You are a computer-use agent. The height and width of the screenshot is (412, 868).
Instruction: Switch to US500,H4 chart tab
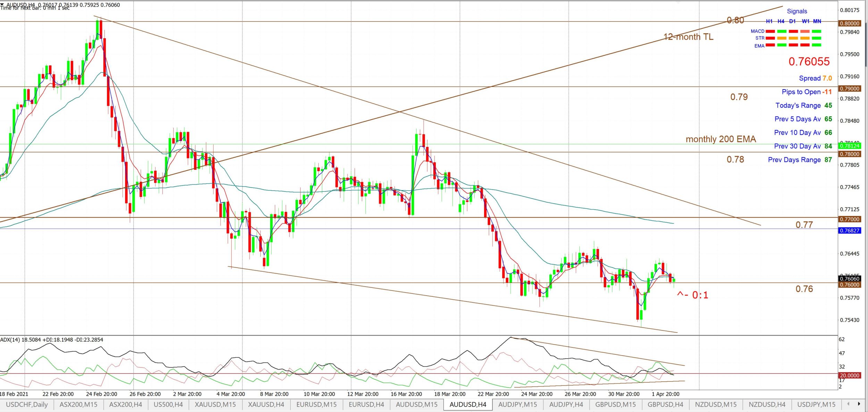click(x=168, y=404)
